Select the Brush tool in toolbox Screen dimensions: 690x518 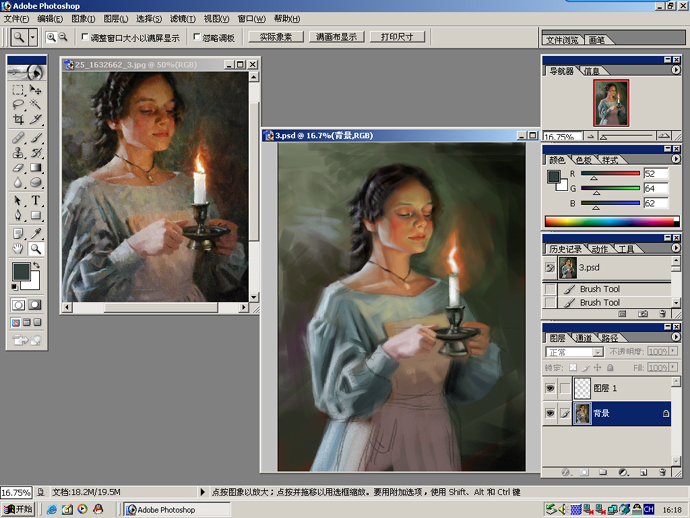pos(35,138)
